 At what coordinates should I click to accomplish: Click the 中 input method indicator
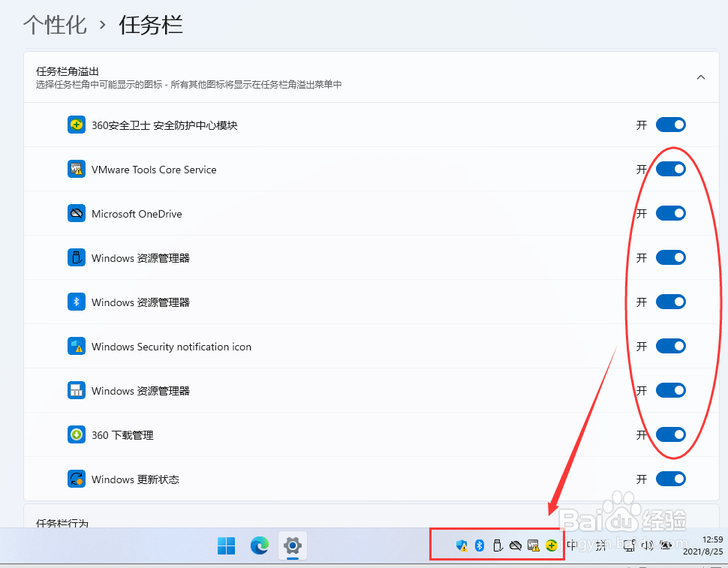(572, 545)
